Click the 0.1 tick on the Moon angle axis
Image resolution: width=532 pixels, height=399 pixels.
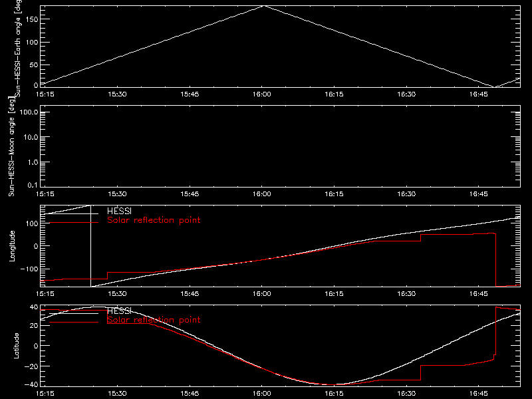[x=33, y=185]
